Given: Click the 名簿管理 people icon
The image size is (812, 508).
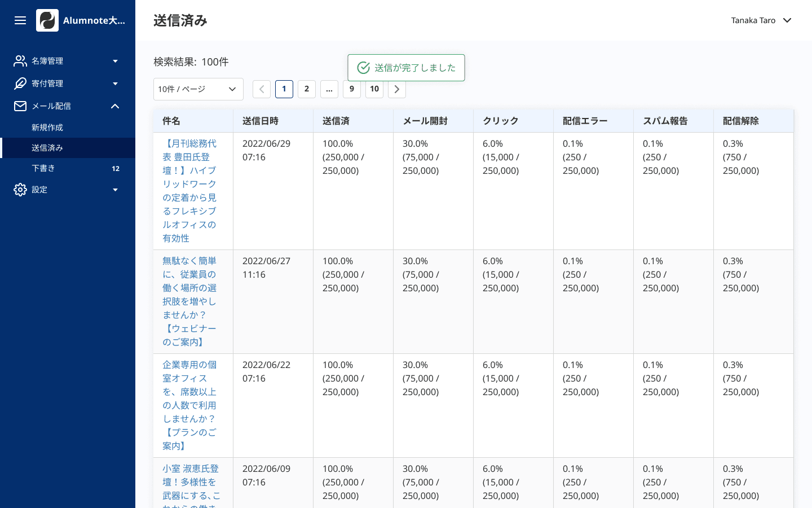Looking at the screenshot, I should coord(20,61).
